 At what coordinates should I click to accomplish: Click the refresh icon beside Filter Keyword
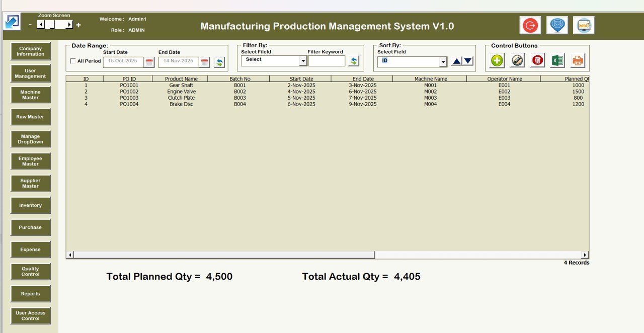(354, 61)
